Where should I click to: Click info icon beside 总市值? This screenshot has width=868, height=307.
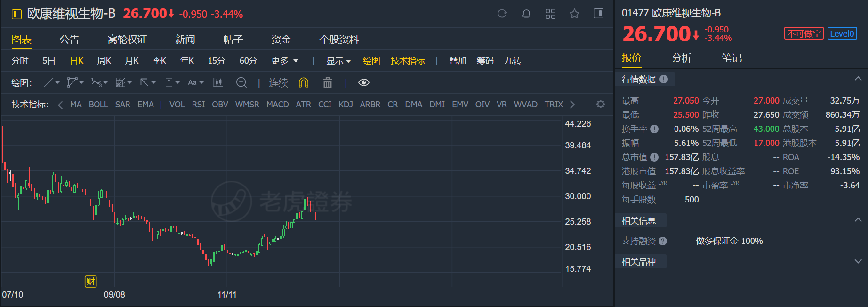(x=654, y=157)
